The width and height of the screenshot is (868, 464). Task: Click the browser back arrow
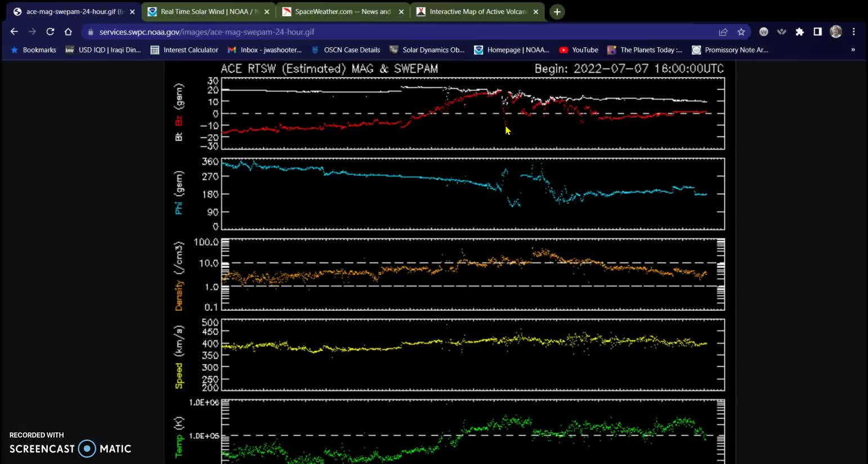[14, 32]
